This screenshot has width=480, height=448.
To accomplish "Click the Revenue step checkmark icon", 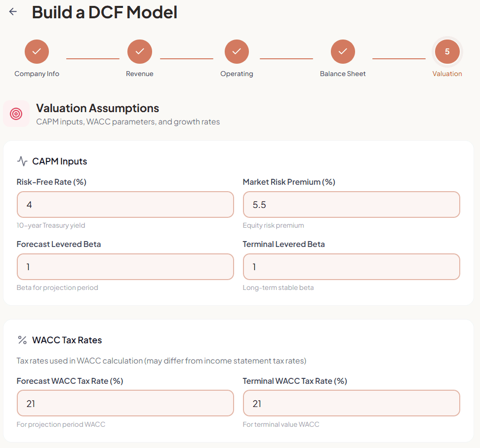I will coord(140,51).
